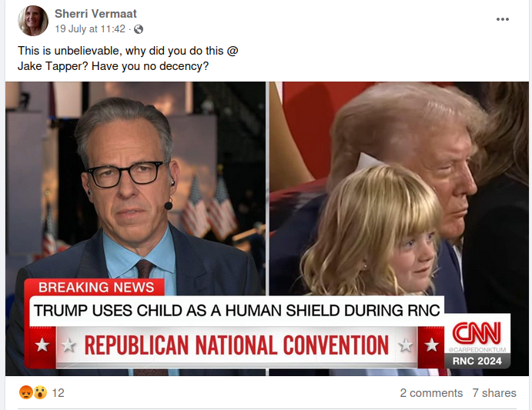View the 7 shares list
This screenshot has height=410, width=532.
click(x=494, y=392)
